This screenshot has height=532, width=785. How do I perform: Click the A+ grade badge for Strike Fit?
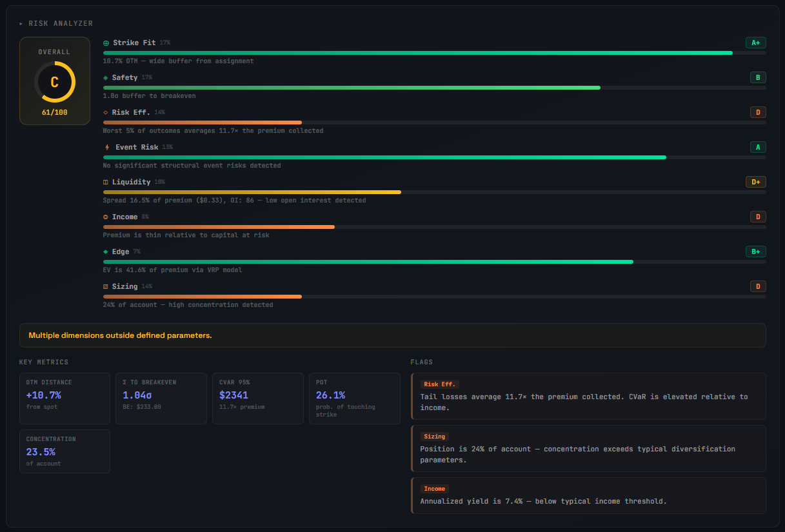756,43
